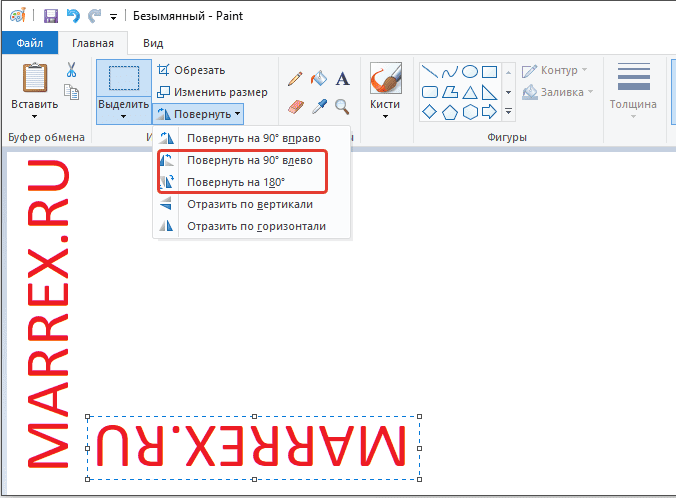Click the Save icon in title bar
The image size is (676, 498).
tap(51, 16)
